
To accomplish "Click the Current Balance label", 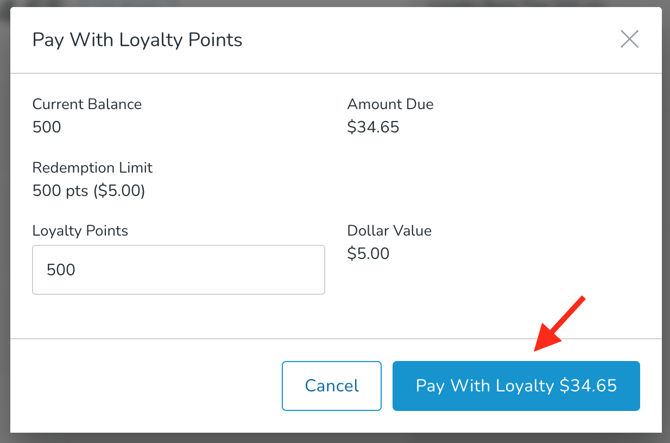I will click(x=87, y=104).
